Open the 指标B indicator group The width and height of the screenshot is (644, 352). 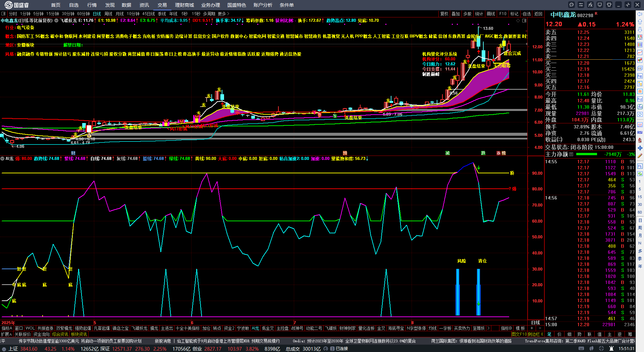[x=506, y=328]
